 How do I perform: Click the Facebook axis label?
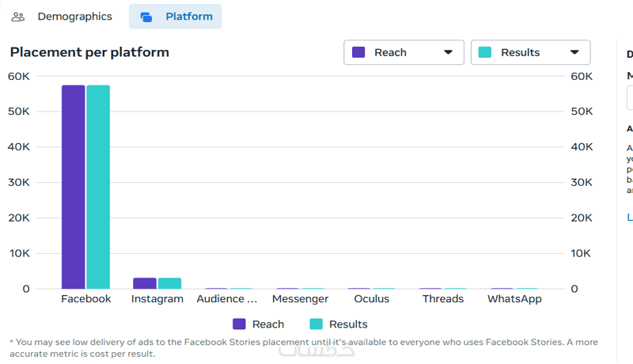(x=86, y=299)
